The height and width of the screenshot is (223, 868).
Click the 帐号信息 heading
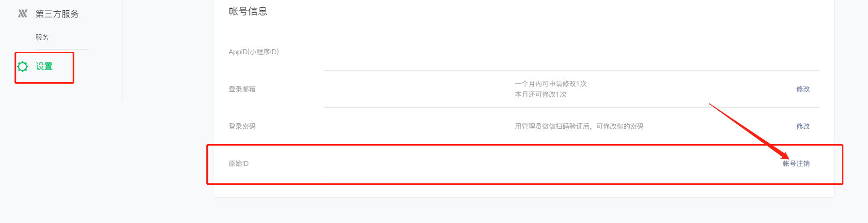(x=248, y=11)
